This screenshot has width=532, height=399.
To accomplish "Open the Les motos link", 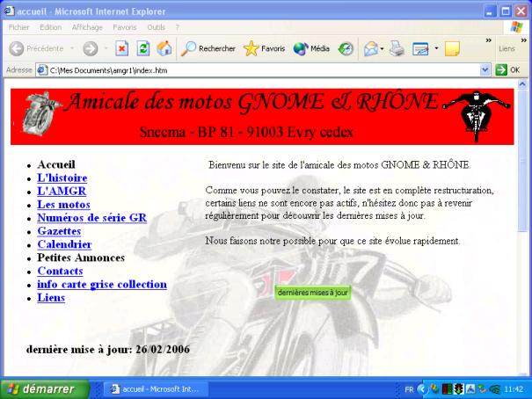I will [x=64, y=205].
